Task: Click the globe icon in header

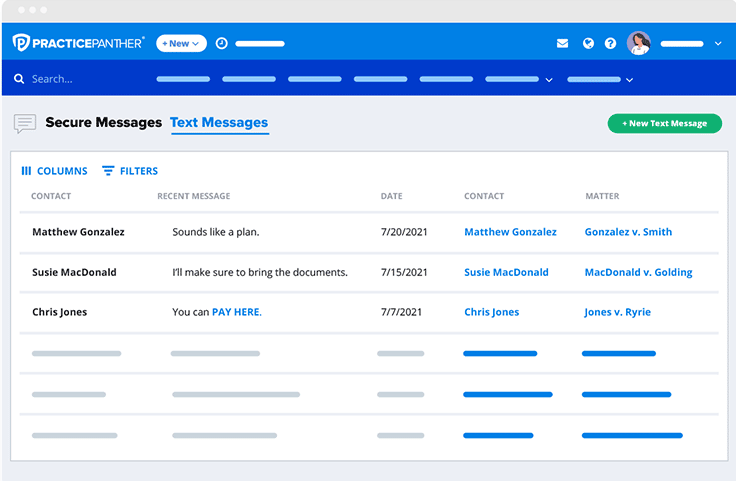Action: point(588,44)
